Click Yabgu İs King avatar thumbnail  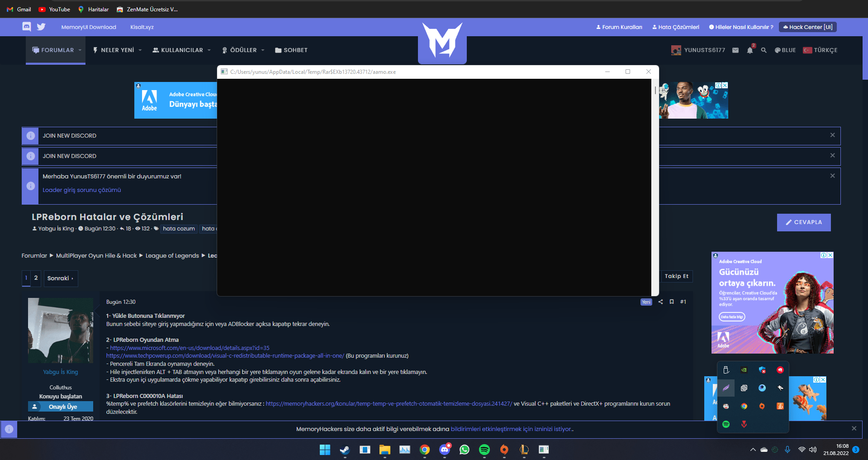tap(61, 331)
